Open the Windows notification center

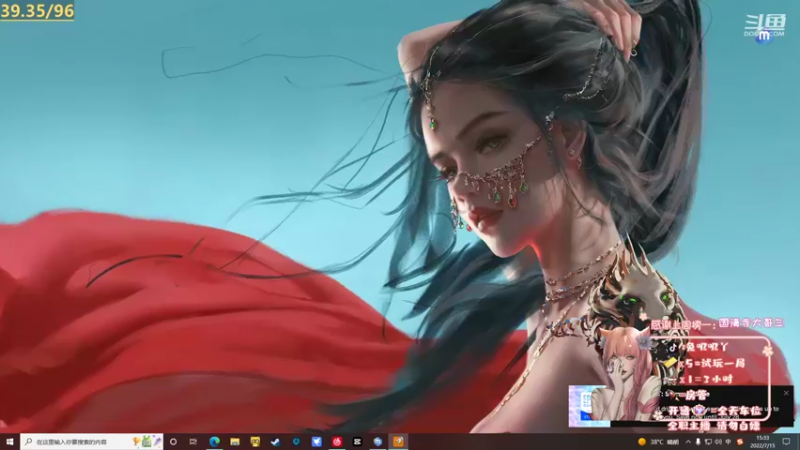pos(786,442)
